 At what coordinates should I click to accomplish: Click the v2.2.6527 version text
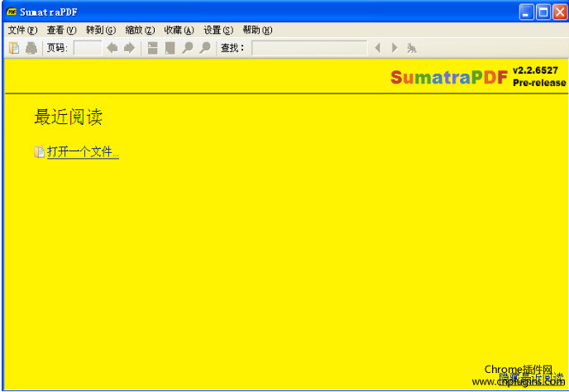click(x=535, y=70)
